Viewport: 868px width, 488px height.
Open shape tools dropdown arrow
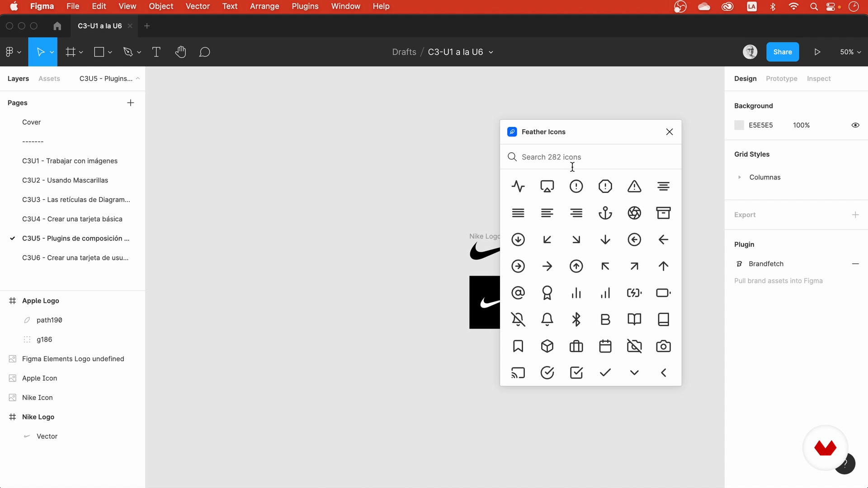click(110, 52)
